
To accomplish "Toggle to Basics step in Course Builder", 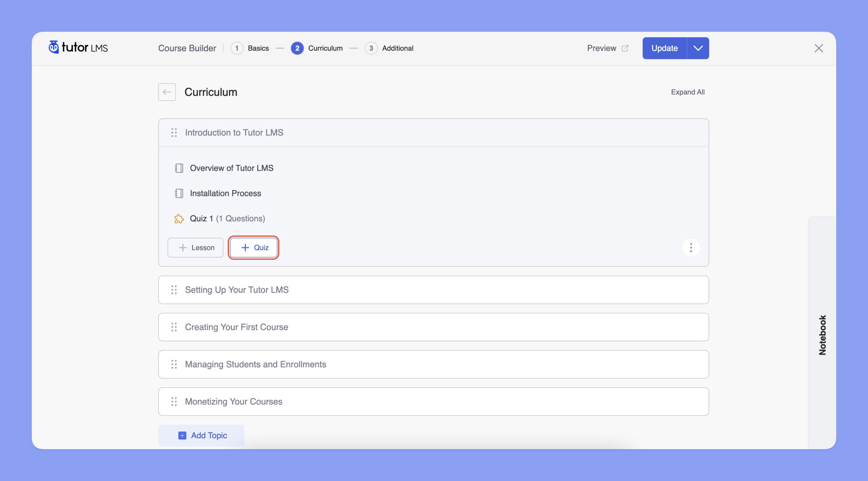I will click(249, 48).
